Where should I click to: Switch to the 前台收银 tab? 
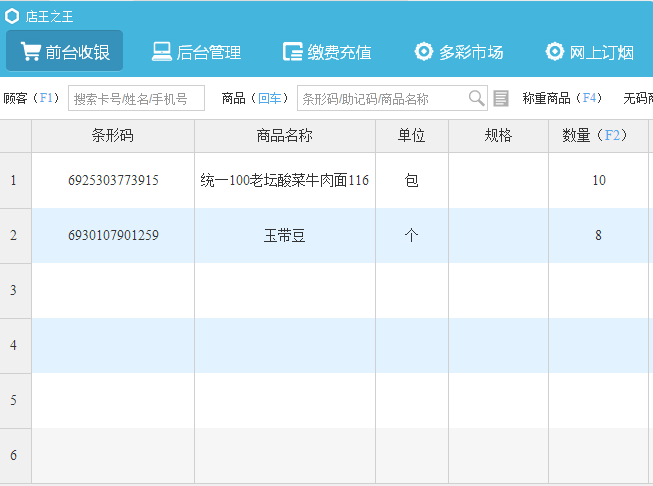tap(65, 52)
